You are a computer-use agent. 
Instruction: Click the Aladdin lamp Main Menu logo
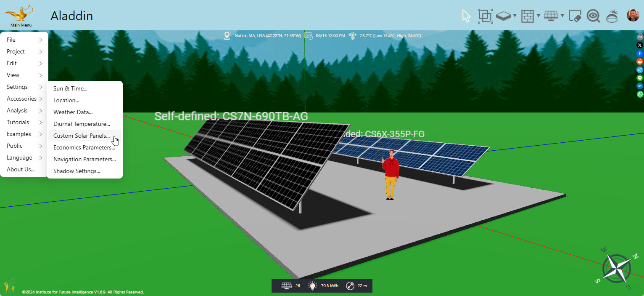[19, 13]
